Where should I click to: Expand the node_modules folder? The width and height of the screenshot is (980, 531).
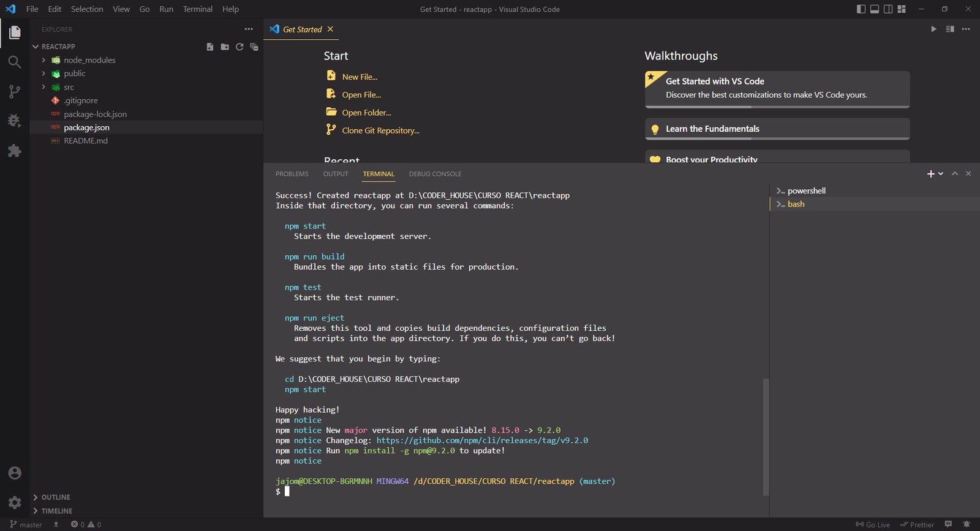(x=43, y=60)
